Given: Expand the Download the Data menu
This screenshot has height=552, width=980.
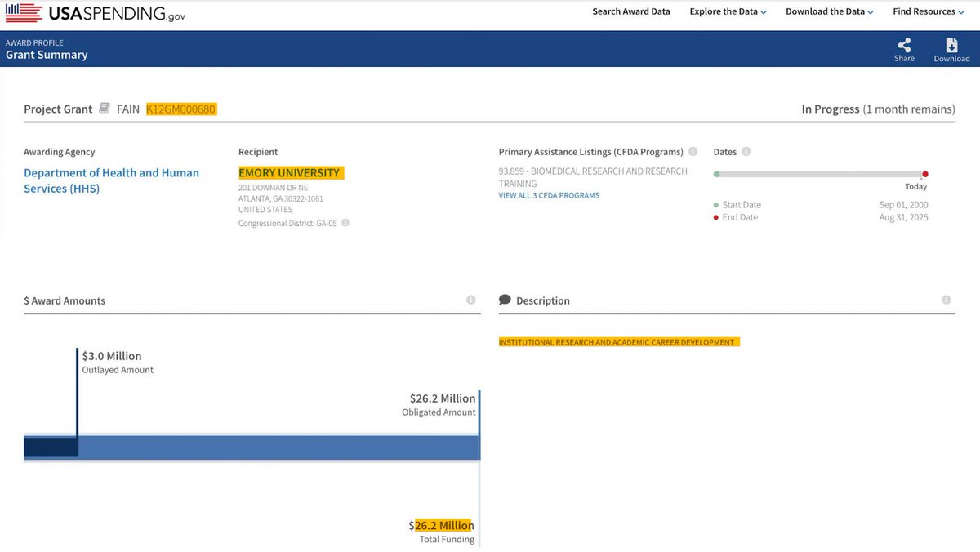Looking at the screenshot, I should tap(830, 11).
